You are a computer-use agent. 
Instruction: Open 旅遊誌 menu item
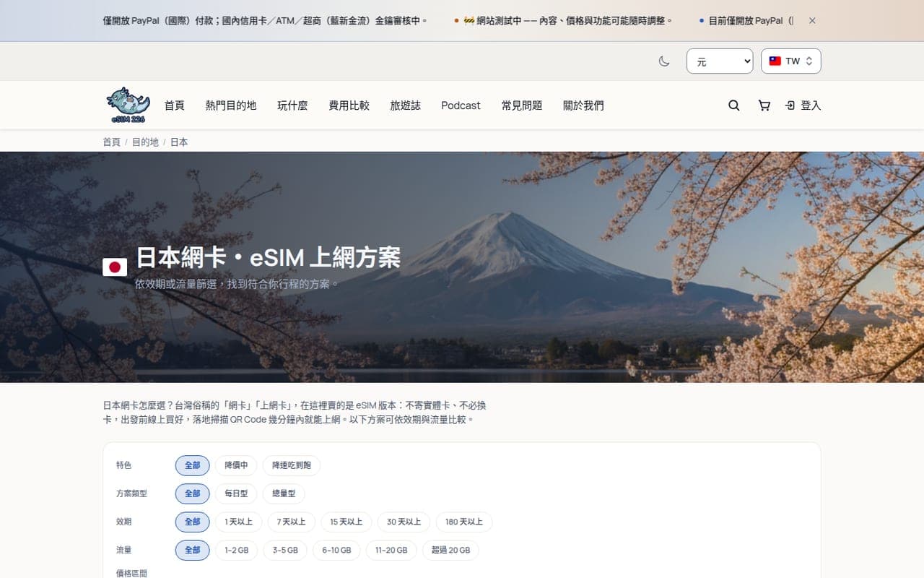click(406, 105)
